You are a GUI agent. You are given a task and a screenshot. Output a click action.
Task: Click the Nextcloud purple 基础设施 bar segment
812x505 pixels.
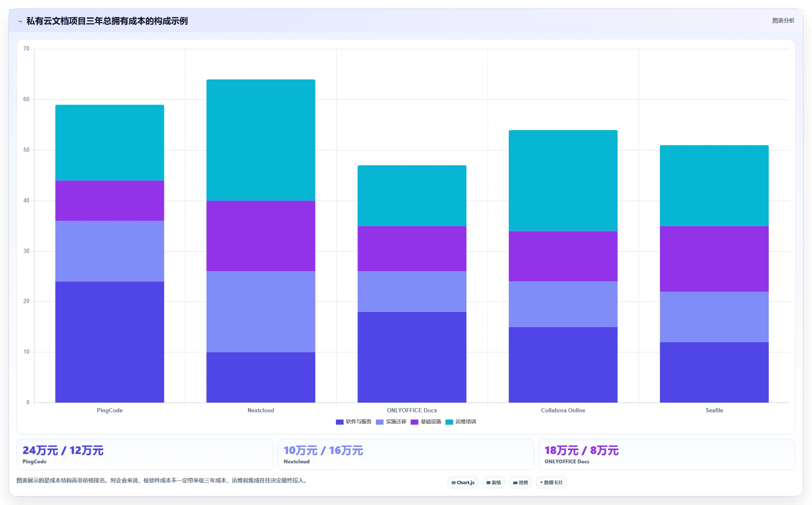(x=261, y=236)
